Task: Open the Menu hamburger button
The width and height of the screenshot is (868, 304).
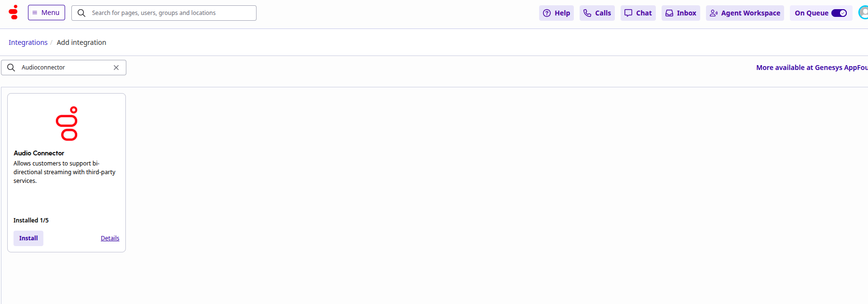Action: (46, 13)
